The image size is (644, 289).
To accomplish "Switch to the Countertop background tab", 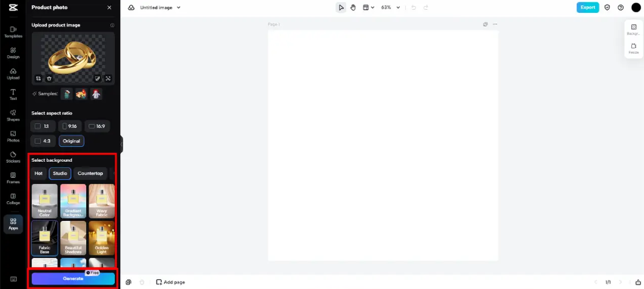I will click(91, 173).
